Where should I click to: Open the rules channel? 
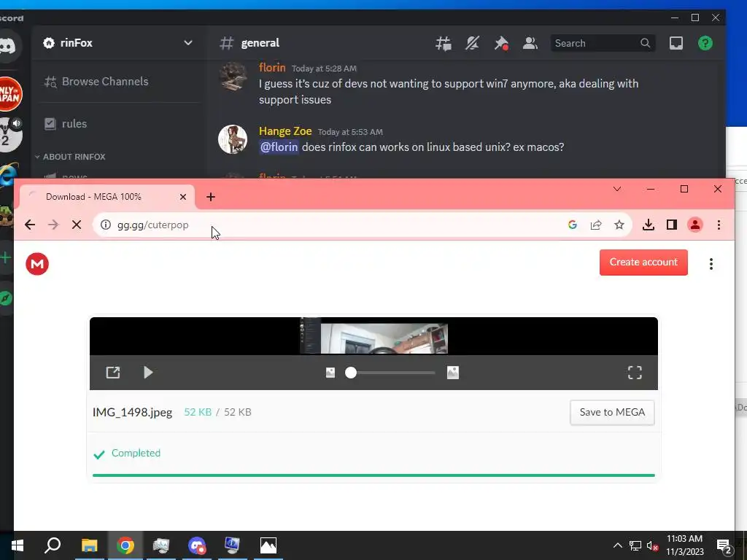[x=66, y=124]
